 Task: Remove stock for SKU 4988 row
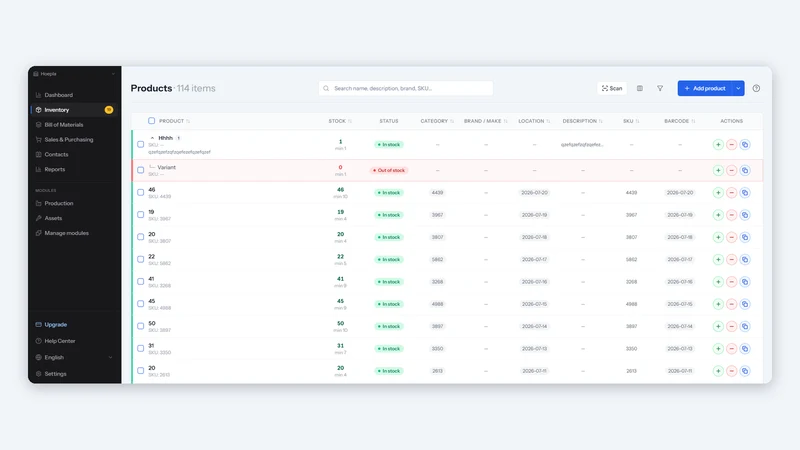(x=731, y=304)
